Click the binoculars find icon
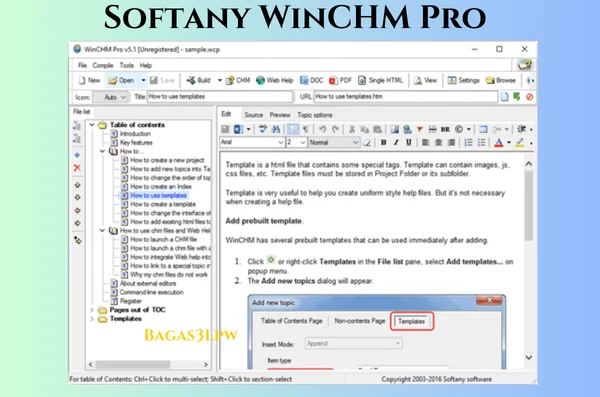This screenshot has height=397, width=600. [276, 129]
